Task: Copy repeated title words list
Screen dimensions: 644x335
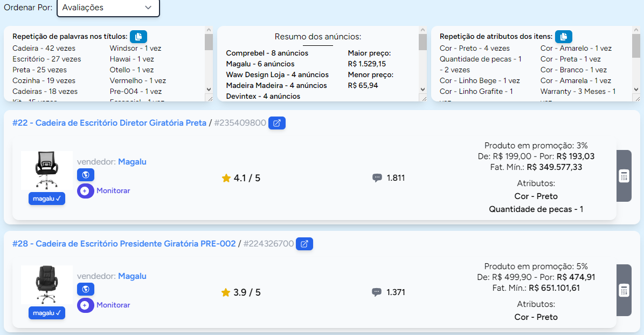Action: coord(139,37)
